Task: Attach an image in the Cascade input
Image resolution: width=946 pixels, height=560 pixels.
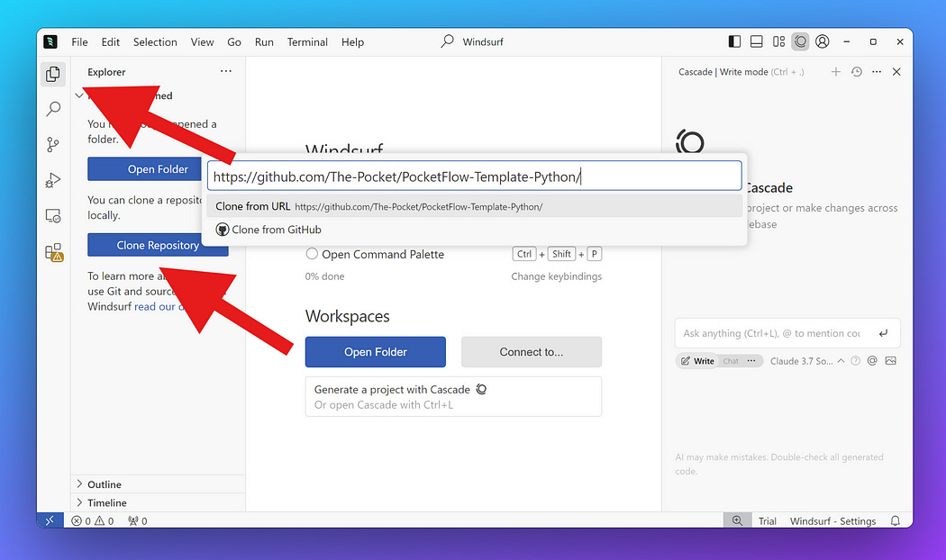Action: 891,360
